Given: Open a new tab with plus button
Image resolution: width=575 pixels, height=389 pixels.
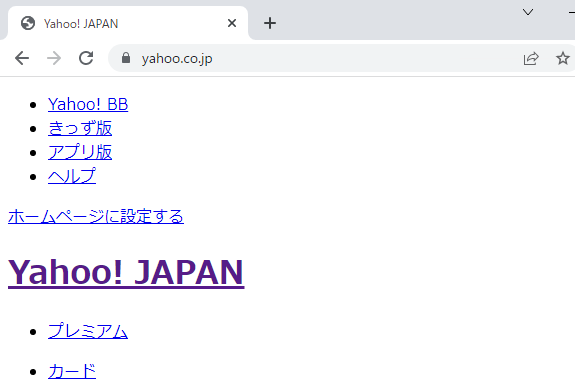Looking at the screenshot, I should pos(270,23).
